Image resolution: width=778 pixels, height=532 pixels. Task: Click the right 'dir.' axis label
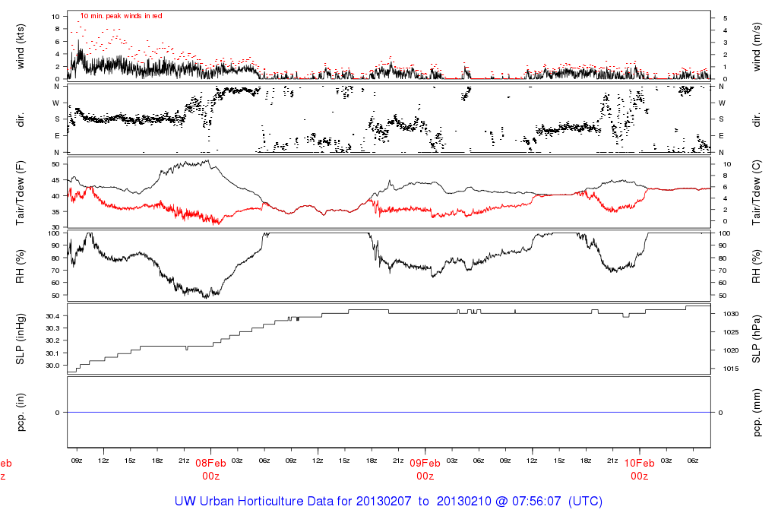click(756, 120)
